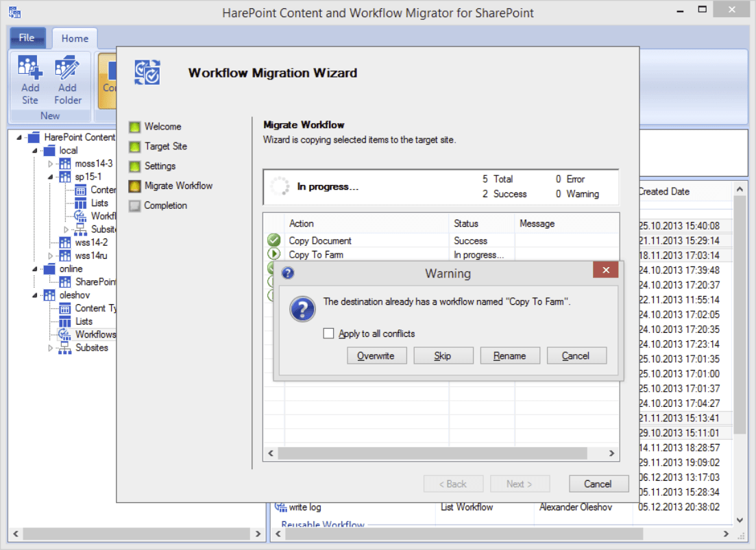Click the Action column header

(367, 223)
